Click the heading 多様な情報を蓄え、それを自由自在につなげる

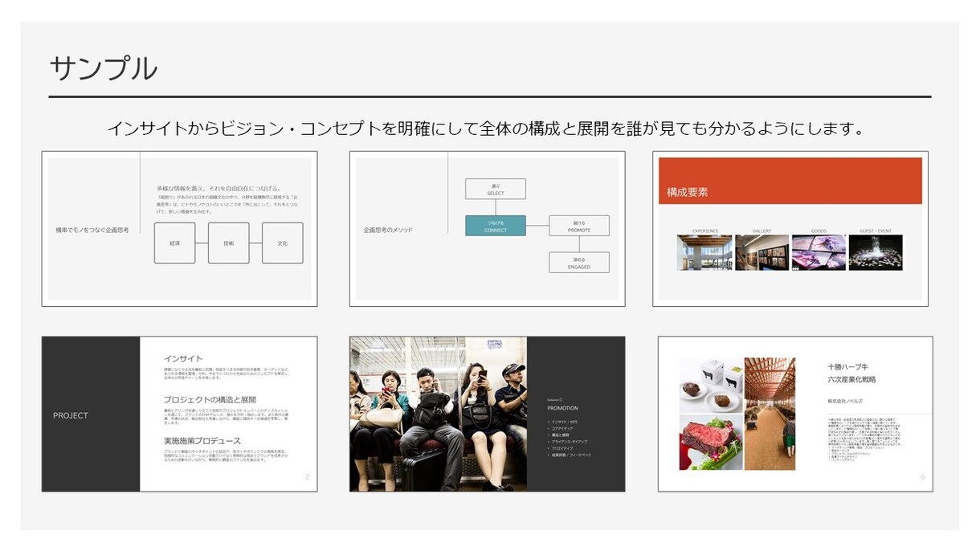(218, 188)
